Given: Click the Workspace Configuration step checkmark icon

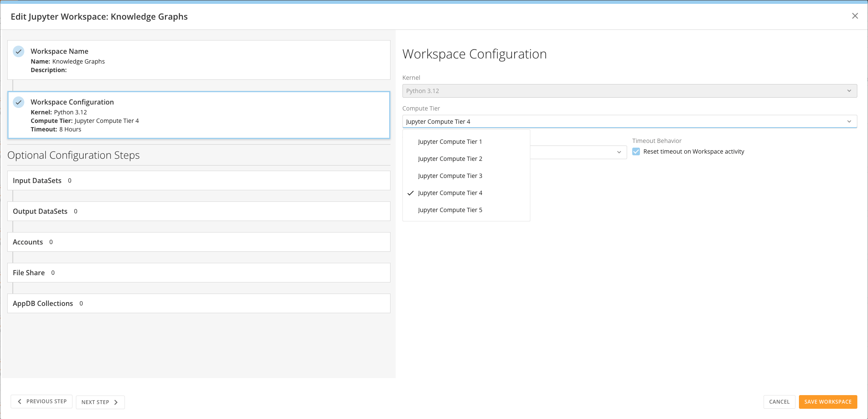Looking at the screenshot, I should pyautogui.click(x=19, y=102).
